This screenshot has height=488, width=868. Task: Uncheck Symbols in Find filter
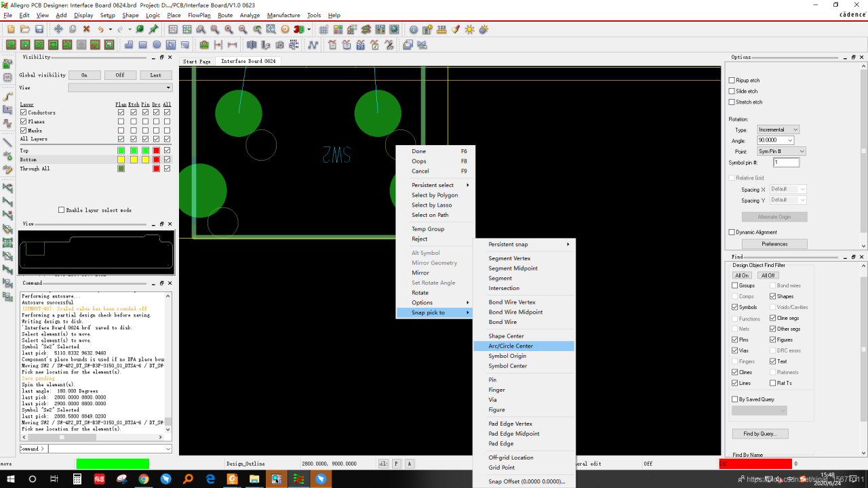[735, 307]
